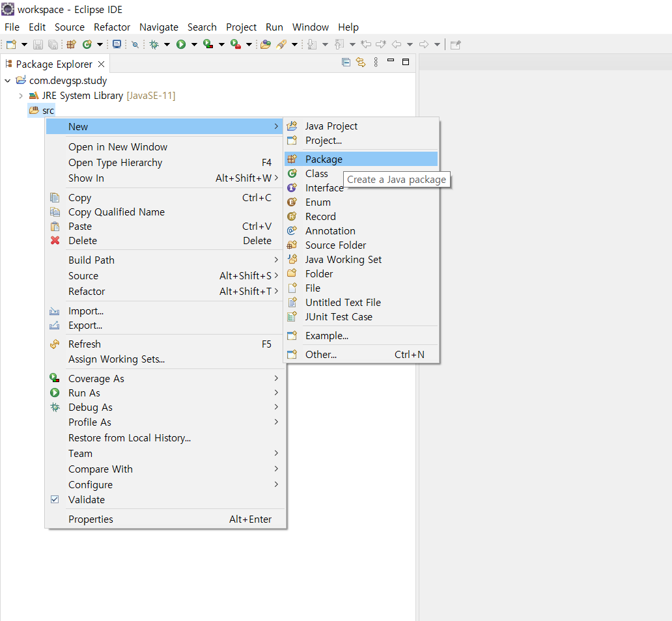Viewport: 672px width, 621px height.
Task: Click the New Java Package toolbar icon
Action: [71, 44]
